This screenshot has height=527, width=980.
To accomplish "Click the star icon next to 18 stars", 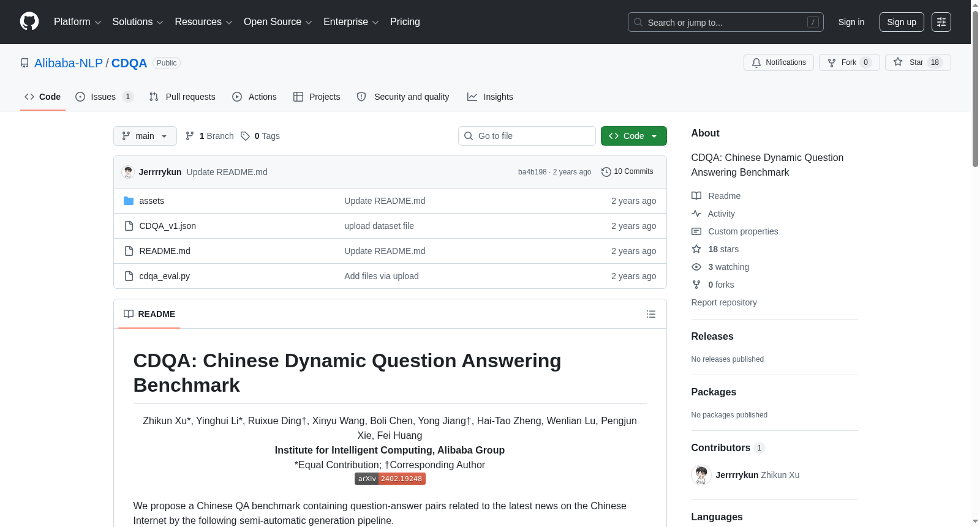I will pyautogui.click(x=696, y=249).
